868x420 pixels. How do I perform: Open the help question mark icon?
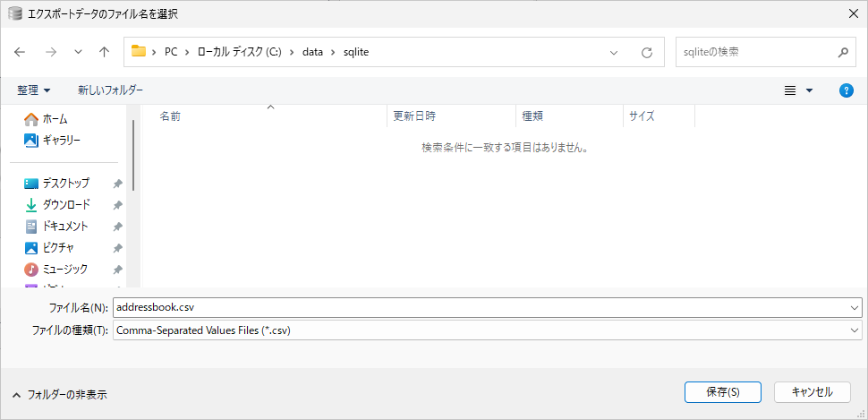(x=846, y=90)
